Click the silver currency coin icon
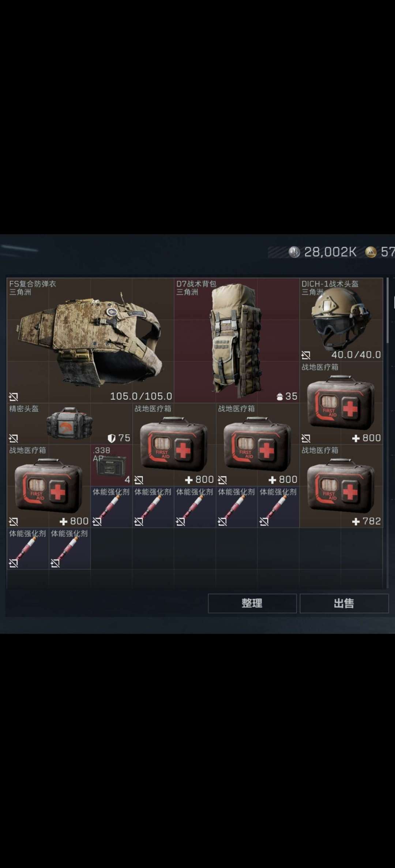 tap(294, 252)
